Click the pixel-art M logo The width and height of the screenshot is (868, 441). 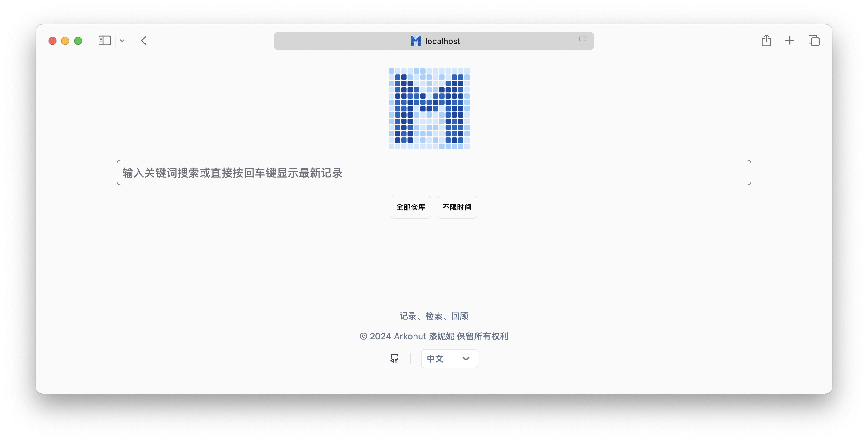pos(429,108)
